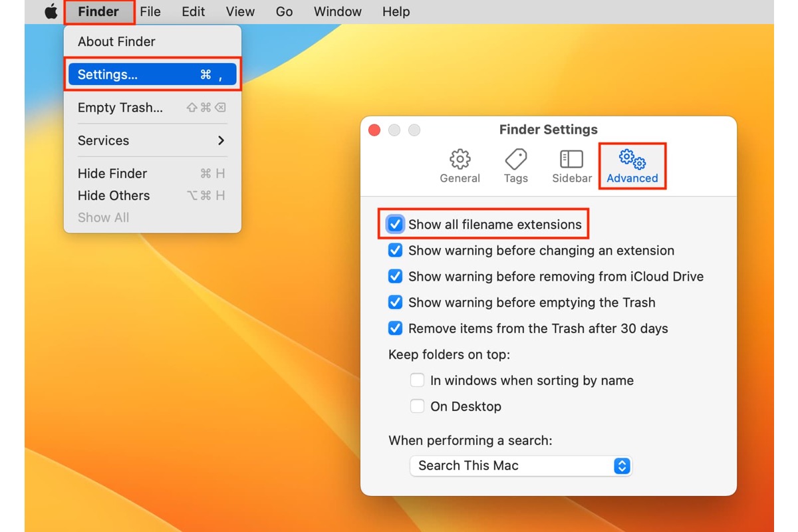Expand the Services submenu
798x532 pixels.
coord(152,140)
